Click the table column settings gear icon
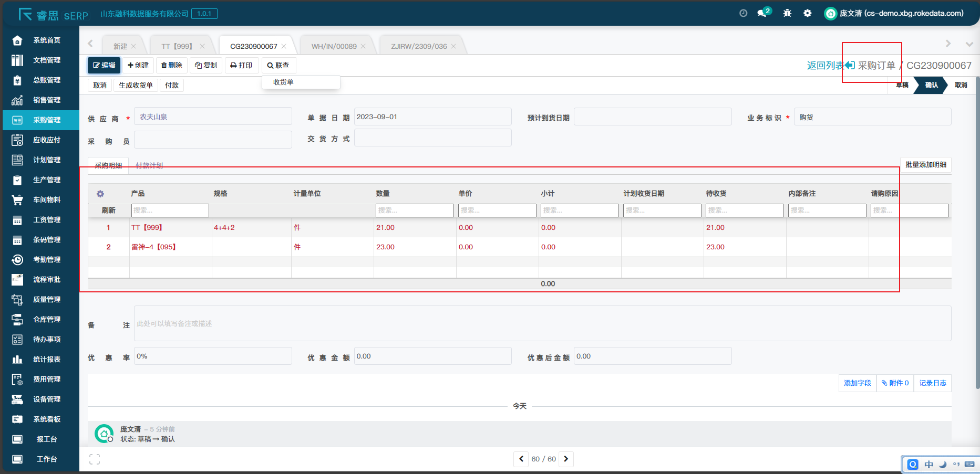980x474 pixels. pyautogui.click(x=100, y=194)
